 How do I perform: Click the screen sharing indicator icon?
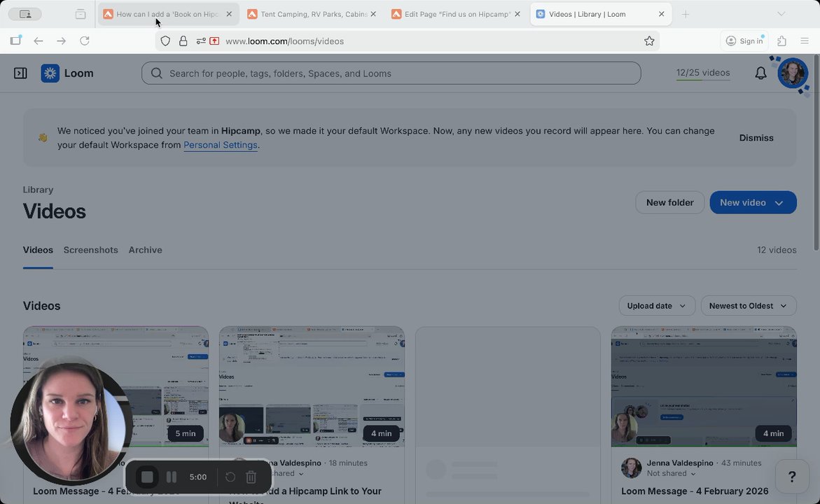(214, 41)
